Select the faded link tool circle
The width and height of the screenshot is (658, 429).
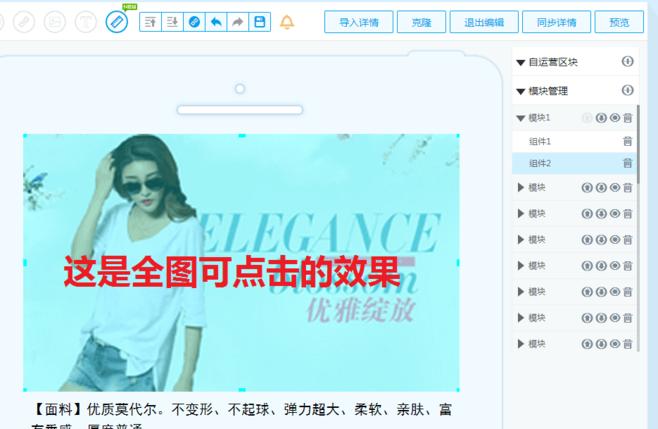pyautogui.click(x=24, y=21)
